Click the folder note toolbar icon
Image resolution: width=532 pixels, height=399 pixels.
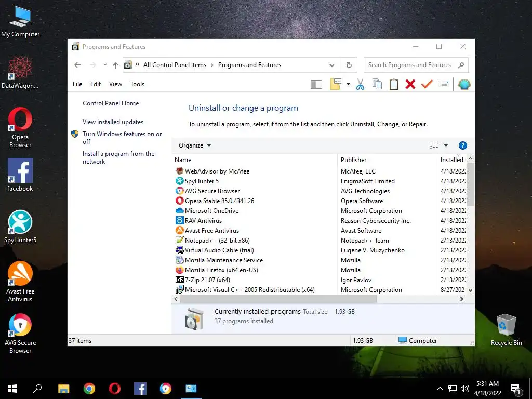click(336, 84)
